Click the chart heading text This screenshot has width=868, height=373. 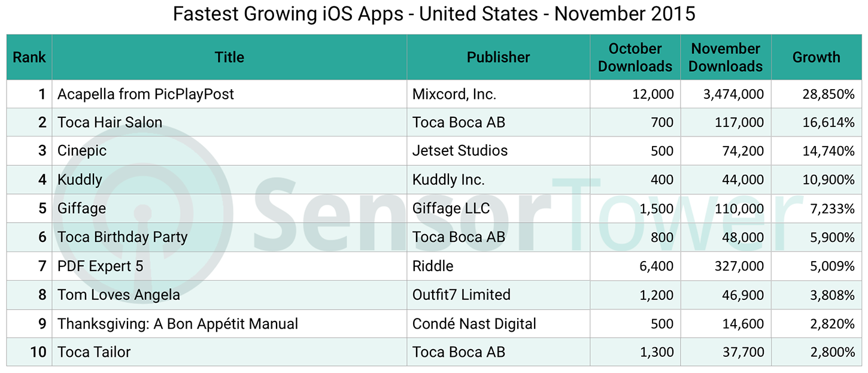click(434, 13)
